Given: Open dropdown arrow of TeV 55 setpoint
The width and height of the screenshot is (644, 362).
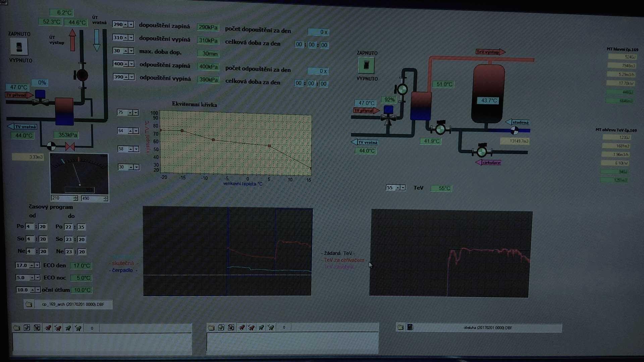Looking at the screenshot, I should [x=403, y=188].
